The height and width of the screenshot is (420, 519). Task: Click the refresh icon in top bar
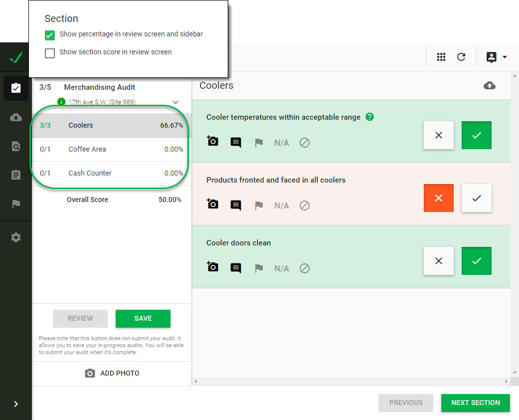[461, 57]
